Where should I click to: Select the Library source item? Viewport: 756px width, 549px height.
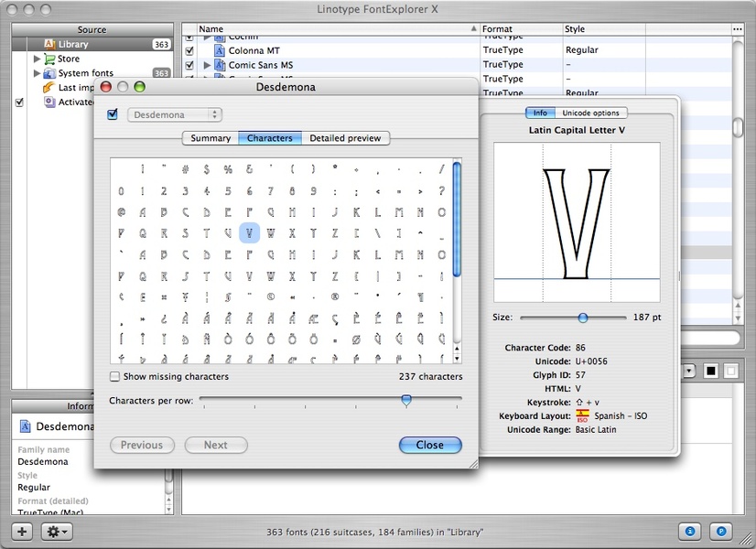click(73, 44)
